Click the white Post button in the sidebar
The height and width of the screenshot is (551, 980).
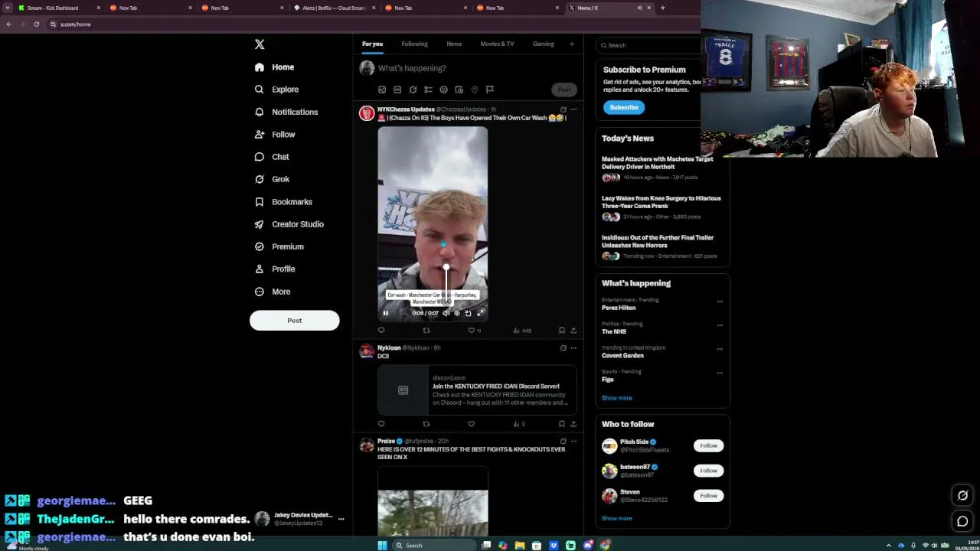point(294,321)
